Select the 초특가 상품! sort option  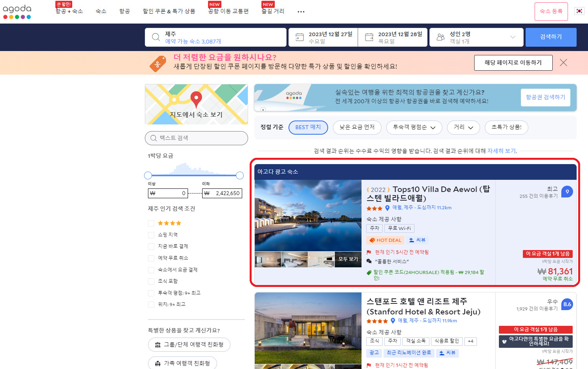tap(506, 128)
